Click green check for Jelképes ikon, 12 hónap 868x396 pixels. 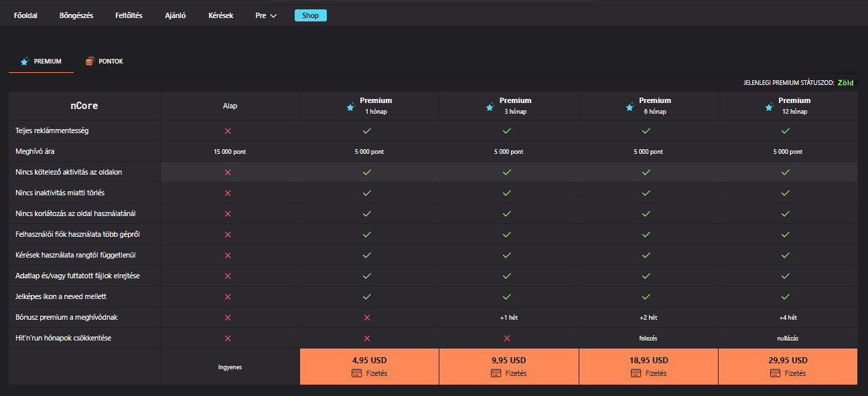(x=786, y=297)
